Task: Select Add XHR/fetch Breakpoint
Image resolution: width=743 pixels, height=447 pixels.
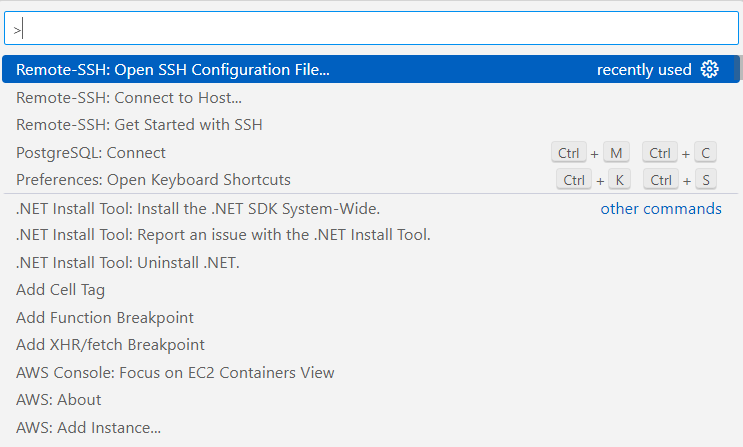Action: click(x=371, y=345)
